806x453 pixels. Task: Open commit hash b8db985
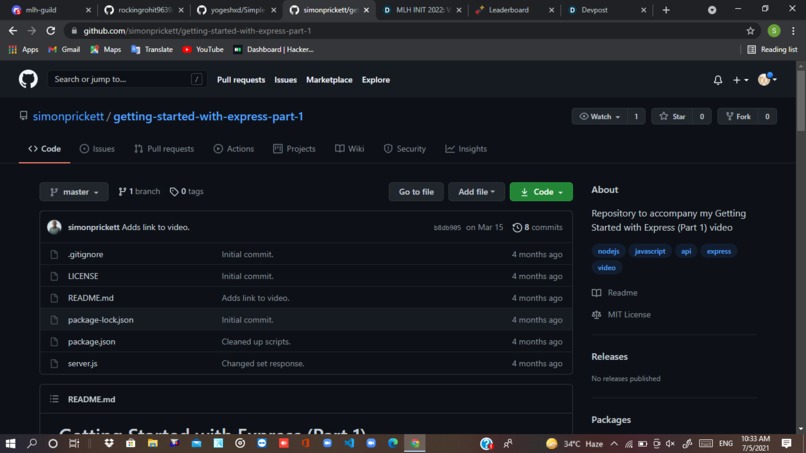(447, 227)
